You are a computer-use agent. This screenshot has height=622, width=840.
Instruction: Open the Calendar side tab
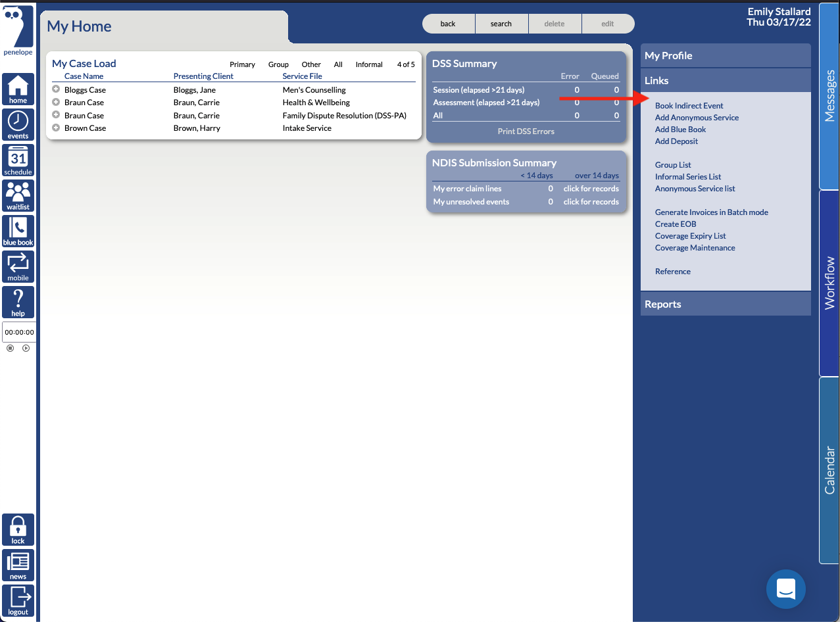[x=829, y=470]
